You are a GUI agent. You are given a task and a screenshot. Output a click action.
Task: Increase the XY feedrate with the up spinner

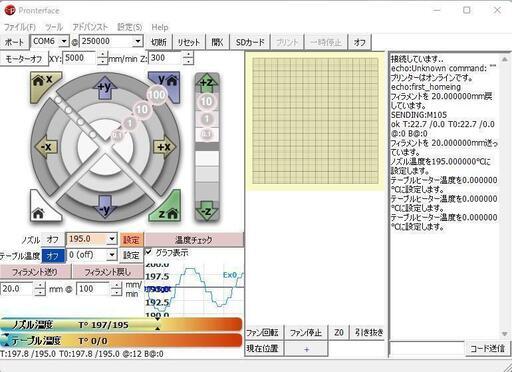tap(103, 55)
